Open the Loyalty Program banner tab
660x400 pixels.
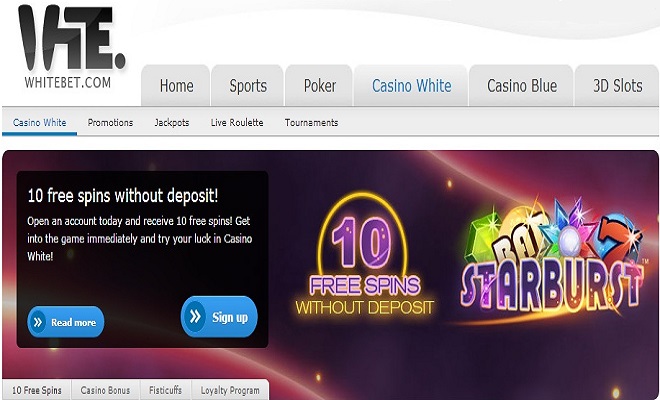click(x=230, y=390)
